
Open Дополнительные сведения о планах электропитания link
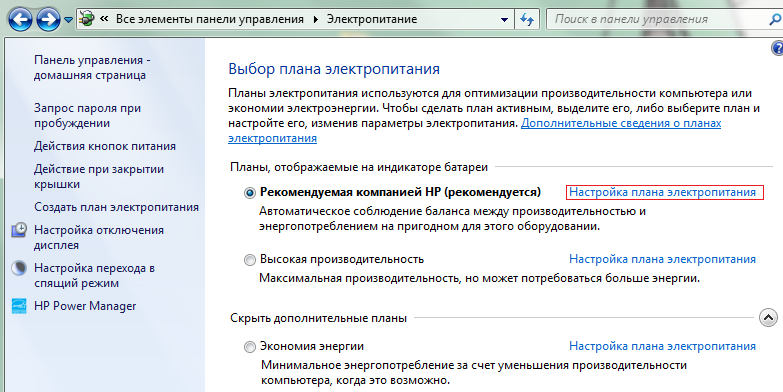tap(474, 130)
